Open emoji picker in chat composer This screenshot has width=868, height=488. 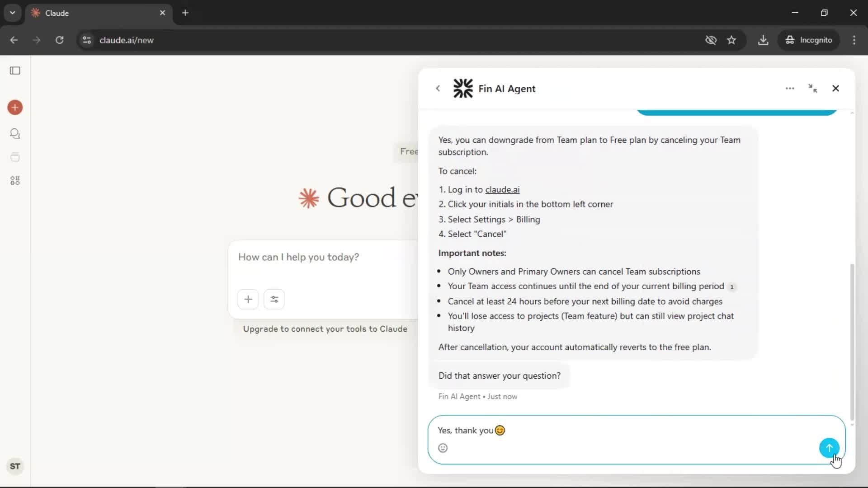pyautogui.click(x=443, y=448)
